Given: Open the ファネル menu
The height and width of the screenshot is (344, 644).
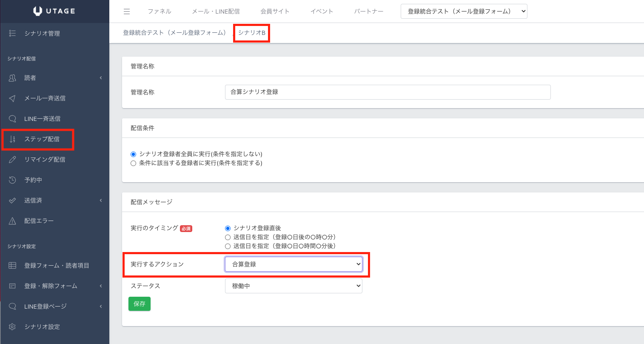Looking at the screenshot, I should click(x=160, y=11).
